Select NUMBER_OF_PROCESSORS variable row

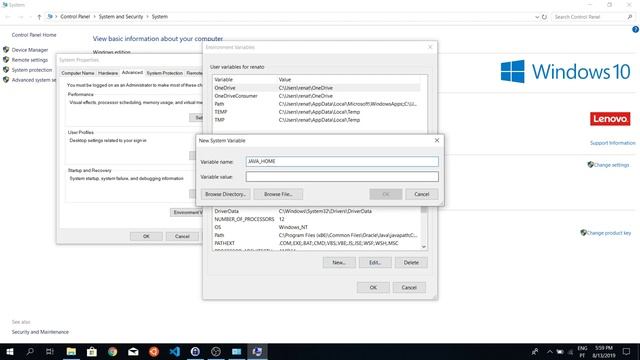(317, 219)
